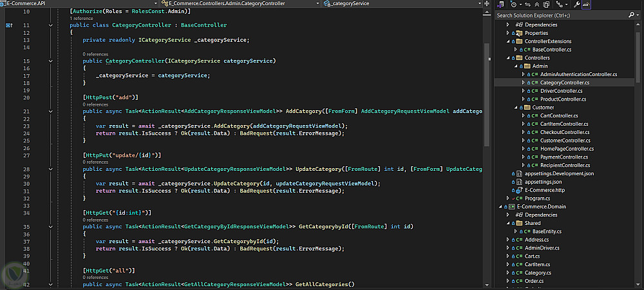This screenshot has width=644, height=290.
Task: Expand Program.cs node arrow
Action: coord(508,198)
